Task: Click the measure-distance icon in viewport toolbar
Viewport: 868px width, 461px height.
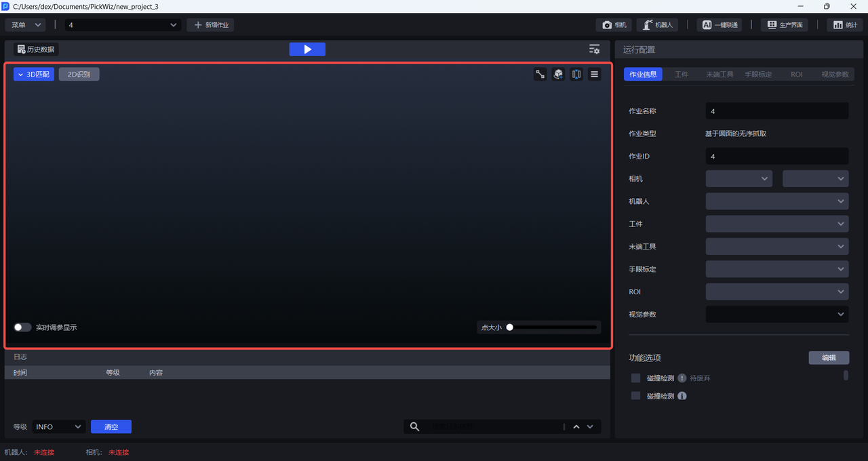Action: 540,75
